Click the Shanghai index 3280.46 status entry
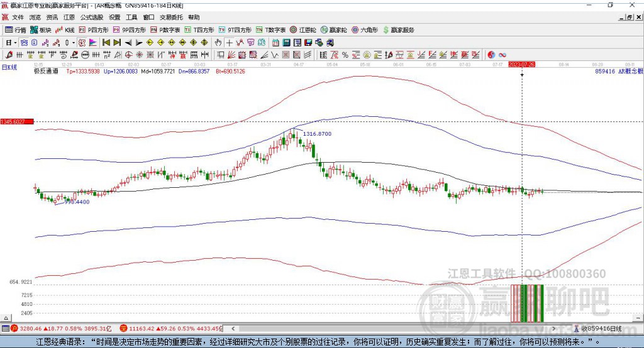 [x=61, y=329]
